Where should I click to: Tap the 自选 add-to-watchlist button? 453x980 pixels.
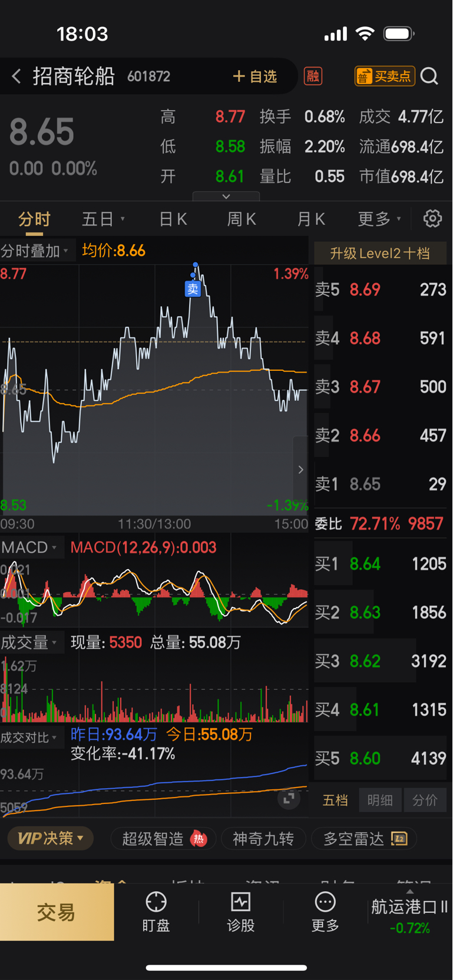pos(254,77)
